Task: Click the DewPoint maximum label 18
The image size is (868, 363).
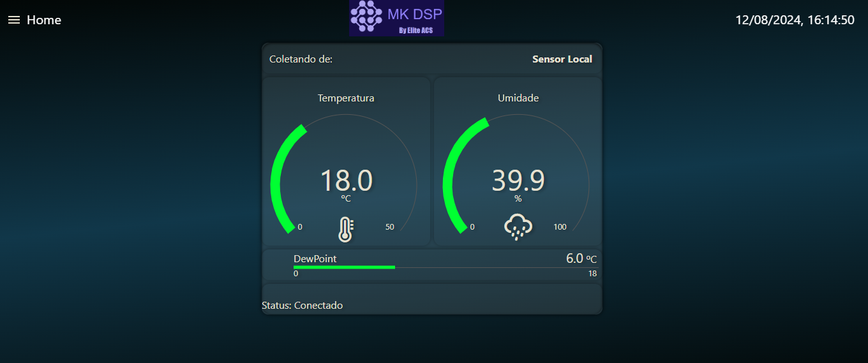Action: [592, 274]
